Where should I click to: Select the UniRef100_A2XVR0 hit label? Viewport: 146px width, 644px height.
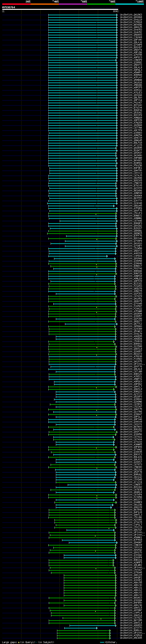[x=131, y=520]
